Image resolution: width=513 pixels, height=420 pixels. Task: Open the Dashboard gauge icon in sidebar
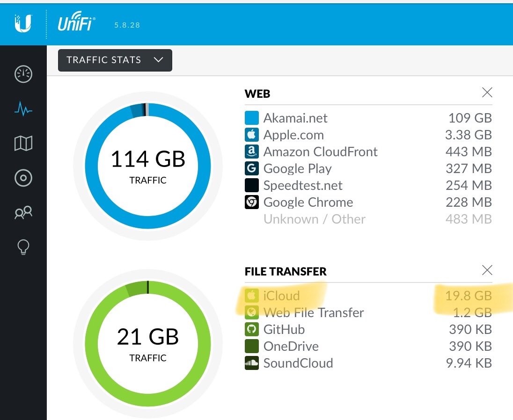23,74
